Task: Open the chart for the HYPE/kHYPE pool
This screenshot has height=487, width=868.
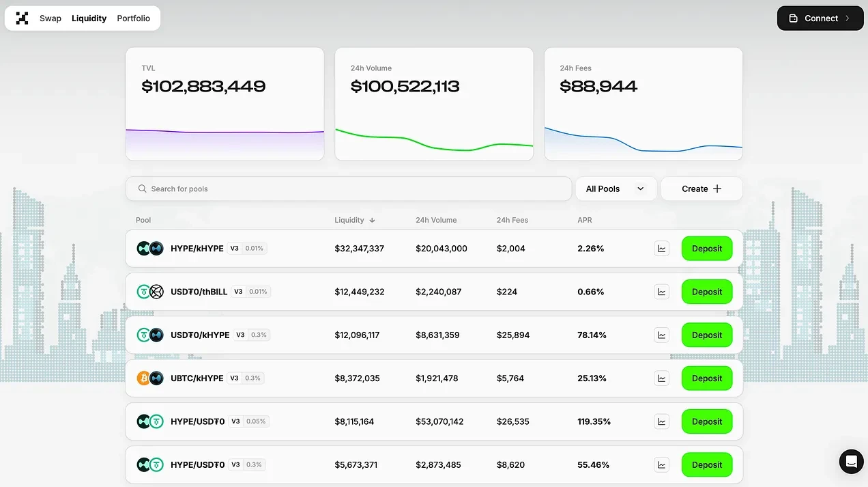Action: tap(661, 249)
